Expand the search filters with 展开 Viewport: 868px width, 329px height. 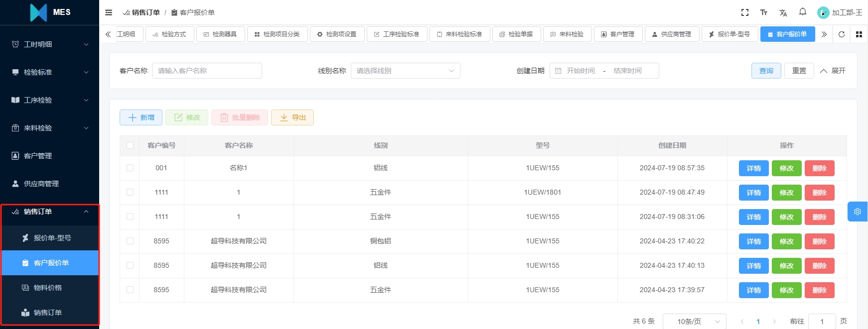click(x=833, y=71)
